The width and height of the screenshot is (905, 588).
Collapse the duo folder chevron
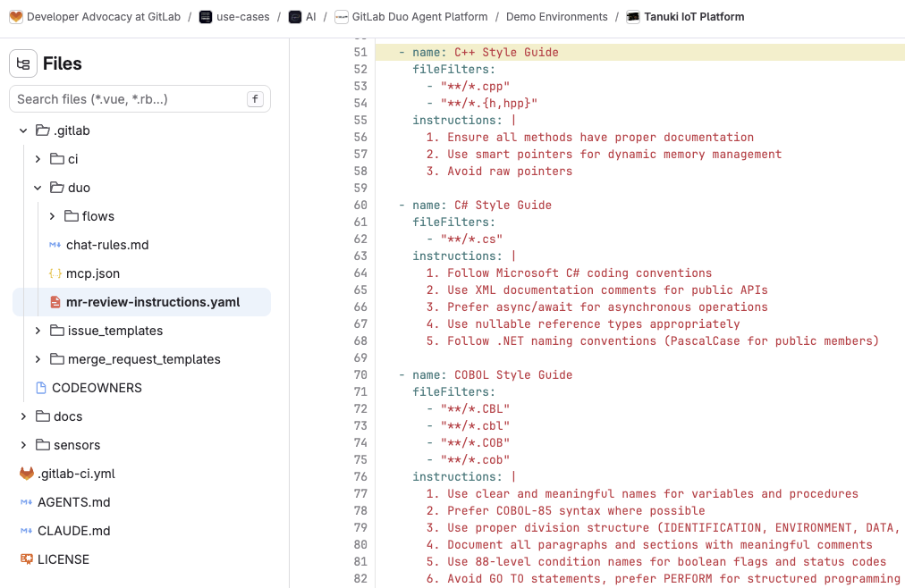[x=38, y=188]
